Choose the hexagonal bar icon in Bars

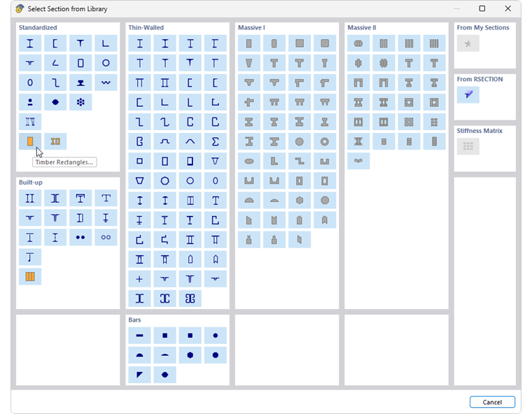click(190, 355)
